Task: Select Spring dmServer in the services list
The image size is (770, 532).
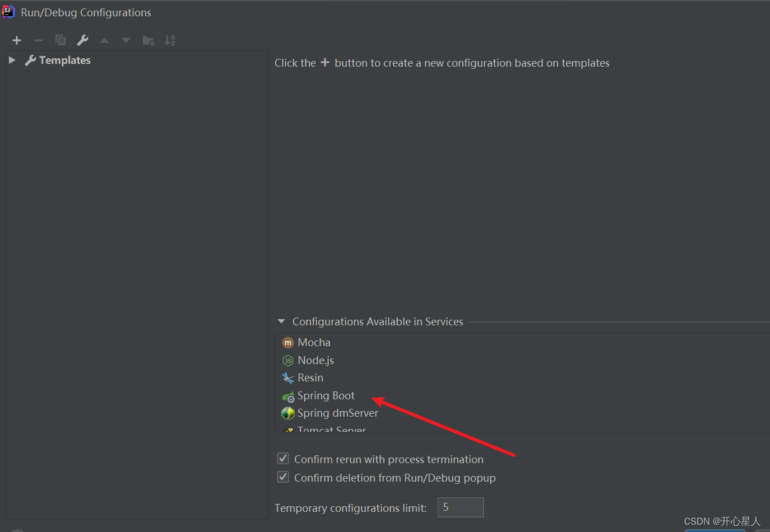Action: point(338,413)
